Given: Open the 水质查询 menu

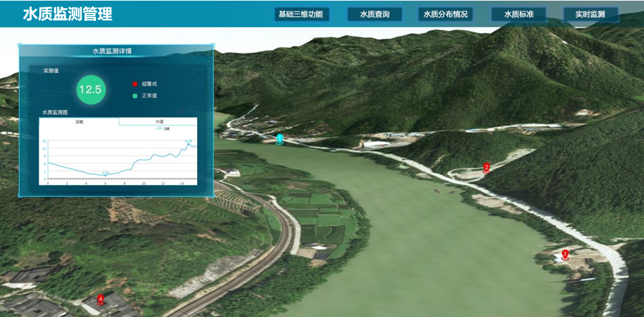Looking at the screenshot, I should click(x=374, y=14).
